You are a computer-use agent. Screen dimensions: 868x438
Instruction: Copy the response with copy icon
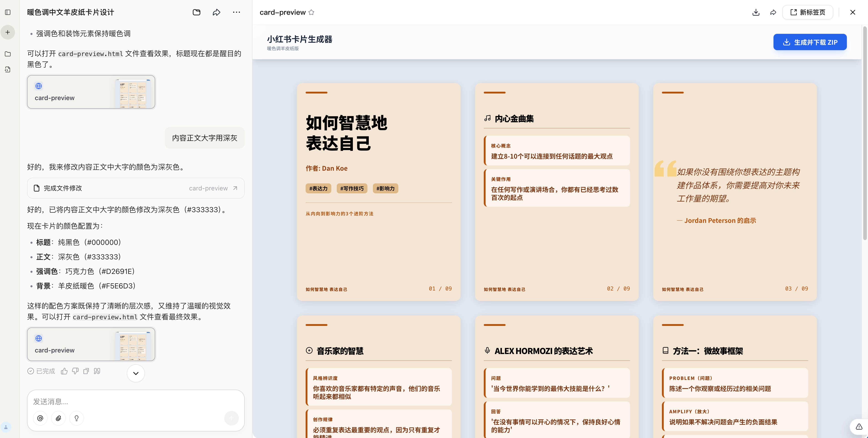click(86, 371)
